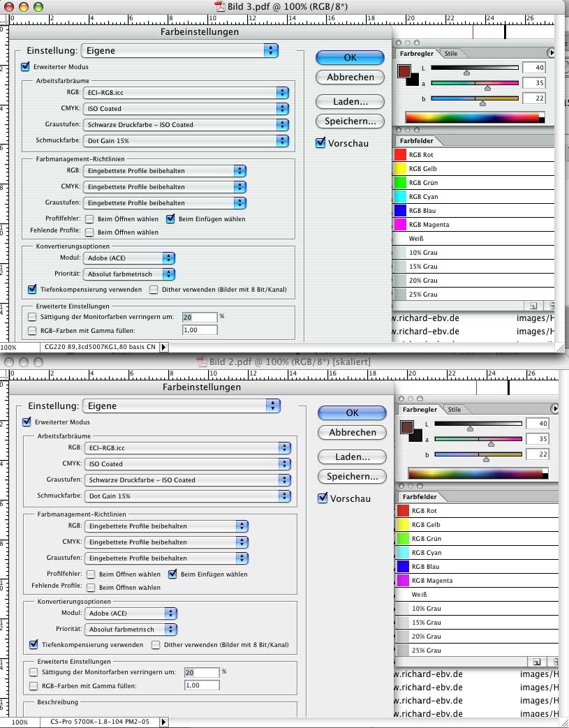This screenshot has height=728, width=569.
Task: Select Farbregler tab in Bild 2.pdf window
Action: tap(420, 410)
